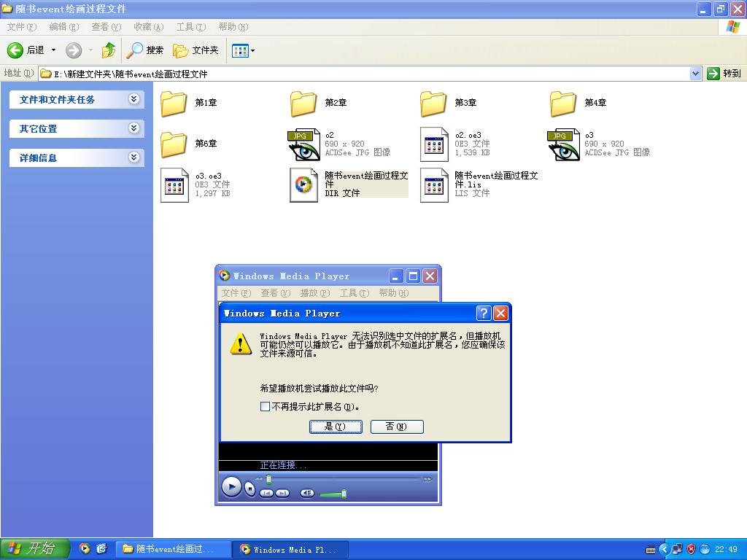Mute the Media Player sound
Screen dimensions: 747x560
307,493
